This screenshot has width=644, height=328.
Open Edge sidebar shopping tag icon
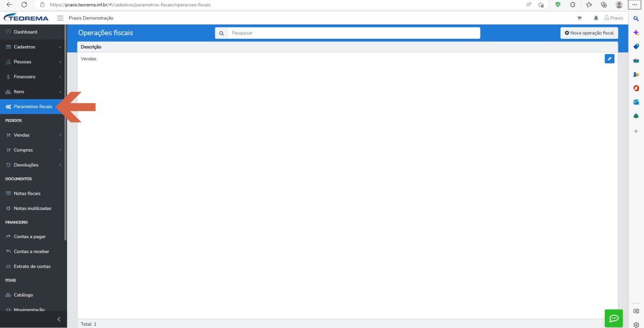point(636,47)
